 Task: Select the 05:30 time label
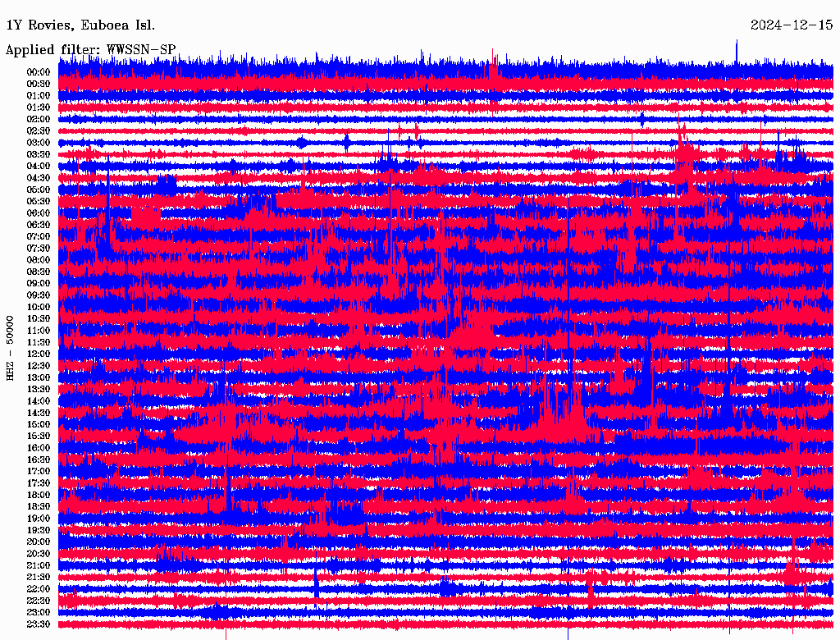[39, 201]
